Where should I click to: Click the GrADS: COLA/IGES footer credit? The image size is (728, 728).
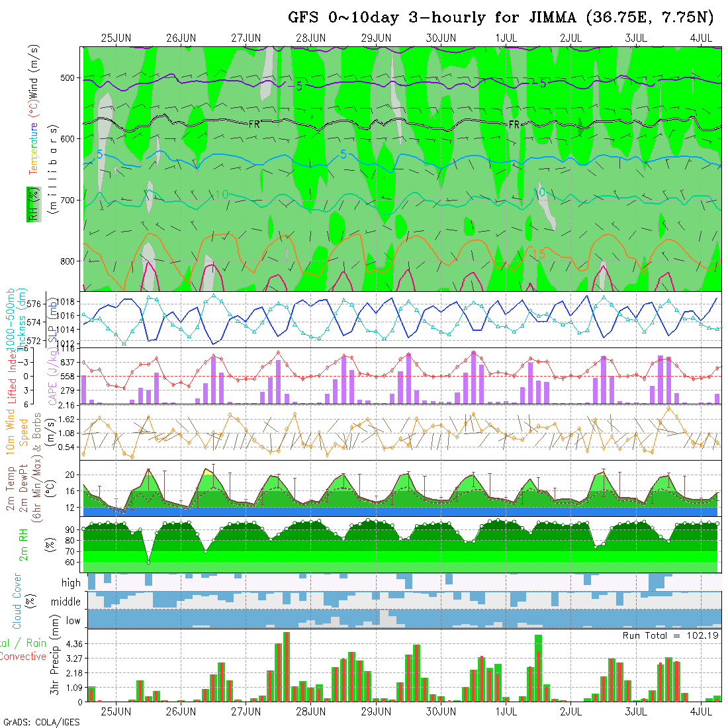(41, 722)
